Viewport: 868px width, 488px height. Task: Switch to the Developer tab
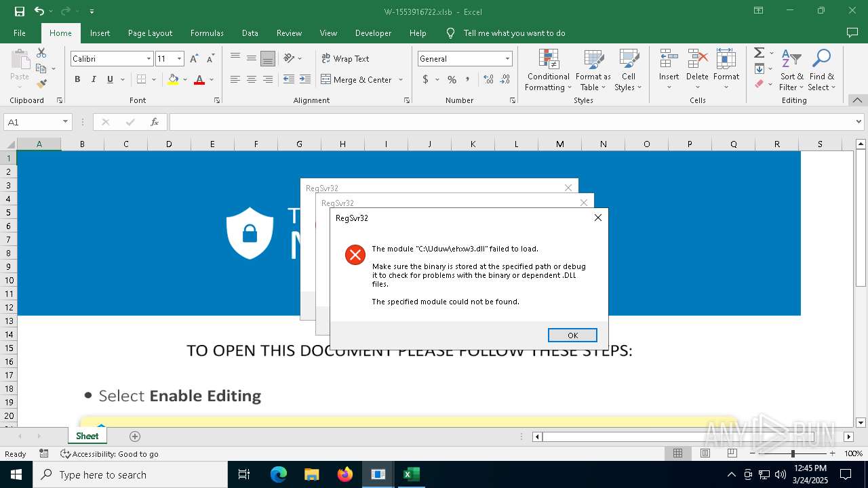point(373,33)
